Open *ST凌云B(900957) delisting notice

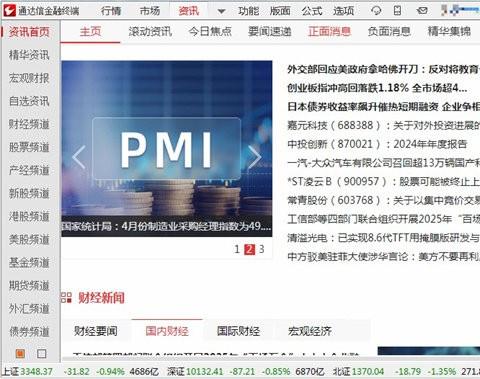383,182
